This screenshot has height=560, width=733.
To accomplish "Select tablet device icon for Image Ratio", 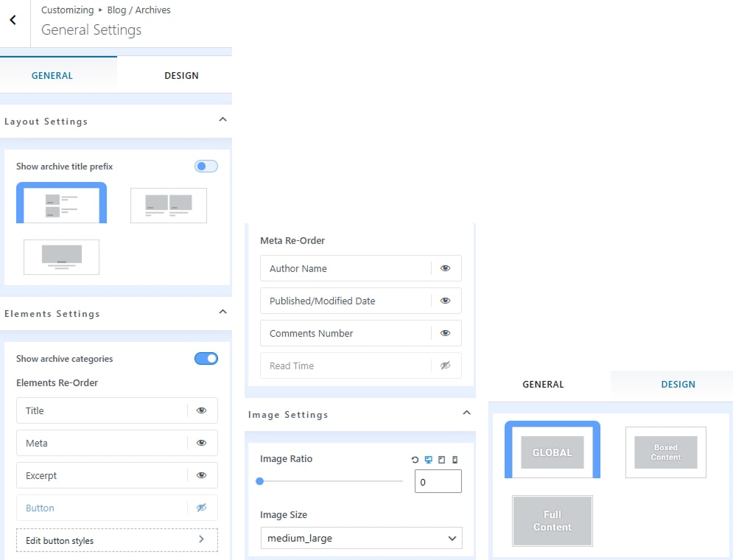I will (x=441, y=460).
